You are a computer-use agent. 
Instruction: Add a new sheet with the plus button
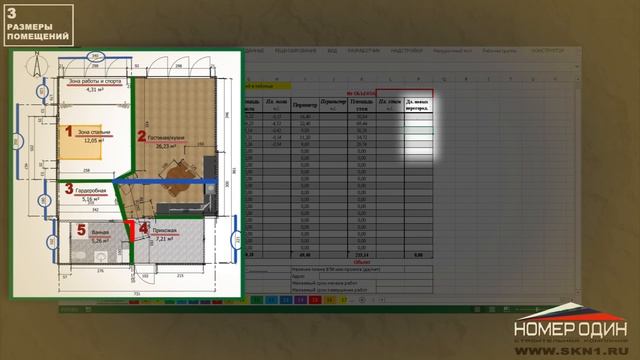[x=362, y=300]
